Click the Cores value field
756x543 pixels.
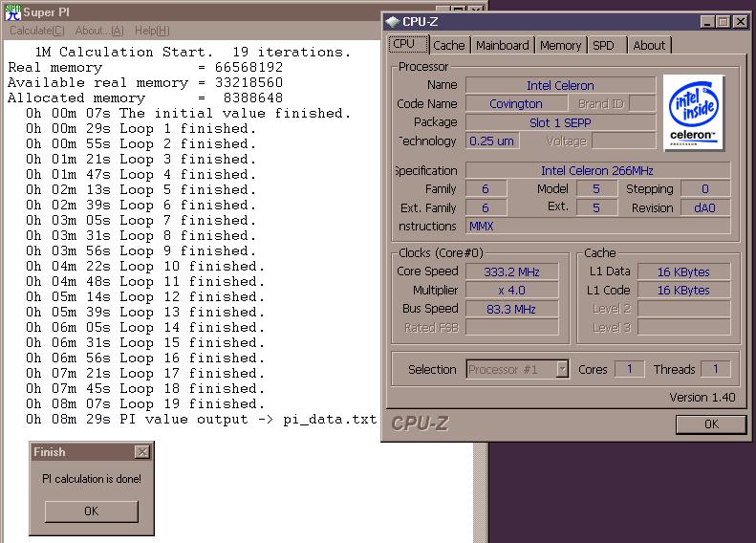pos(629,369)
